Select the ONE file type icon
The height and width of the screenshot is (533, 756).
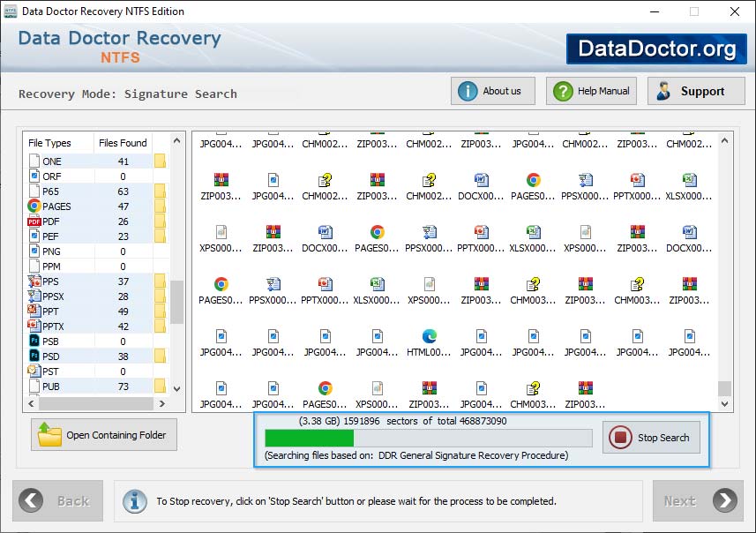(34, 161)
